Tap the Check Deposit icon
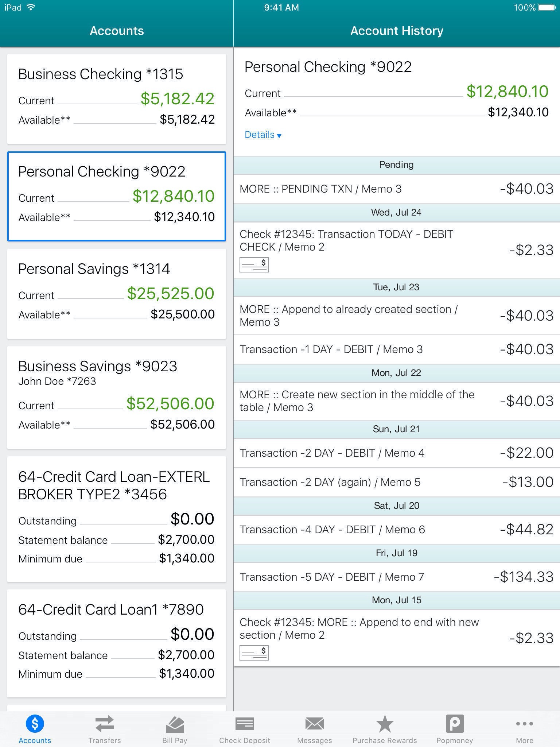The width and height of the screenshot is (560, 747). (244, 724)
